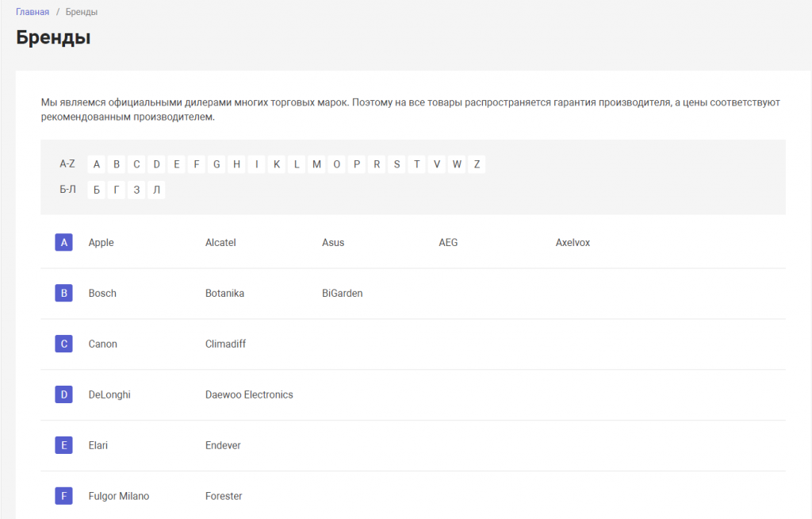Choose letter R in alphabet filter

tap(377, 164)
